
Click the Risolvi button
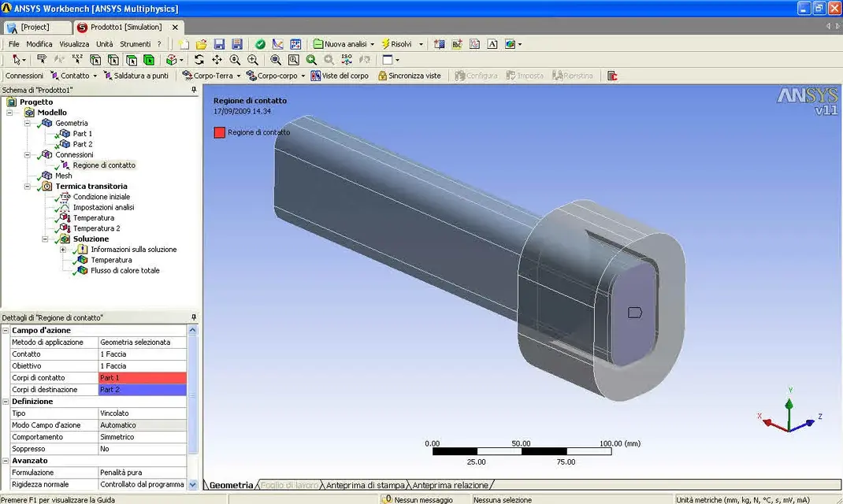pyautogui.click(x=397, y=44)
